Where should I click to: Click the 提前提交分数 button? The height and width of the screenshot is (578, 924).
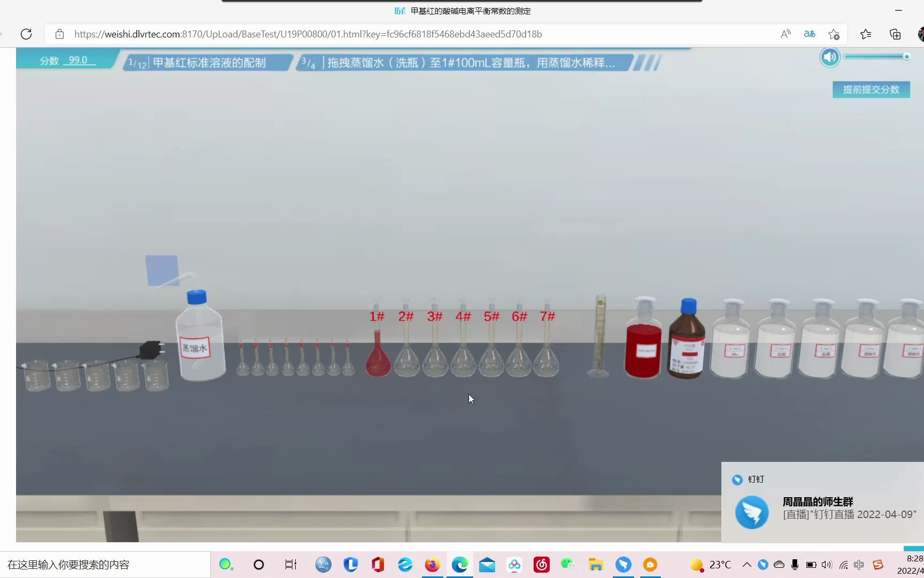click(871, 89)
